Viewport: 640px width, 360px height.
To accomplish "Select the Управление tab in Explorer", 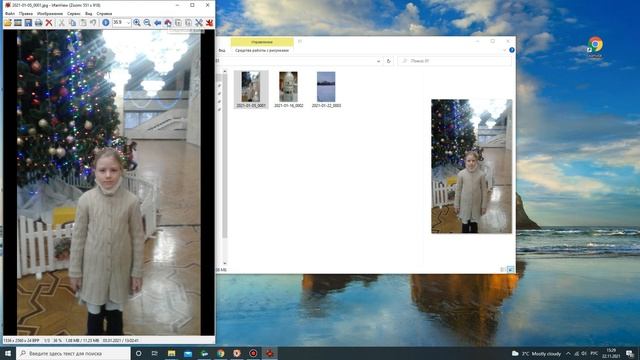I will tap(262, 42).
